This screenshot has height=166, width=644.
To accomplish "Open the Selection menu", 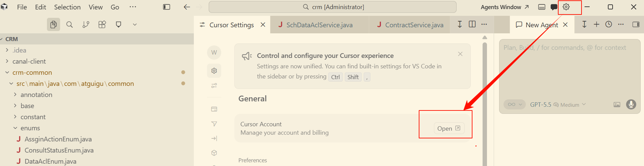I will [x=67, y=7].
